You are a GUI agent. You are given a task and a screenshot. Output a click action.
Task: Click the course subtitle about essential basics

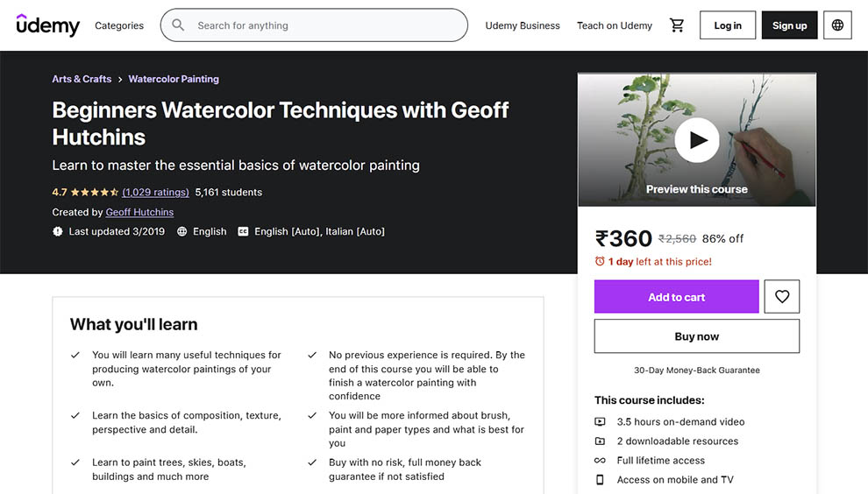(x=236, y=165)
